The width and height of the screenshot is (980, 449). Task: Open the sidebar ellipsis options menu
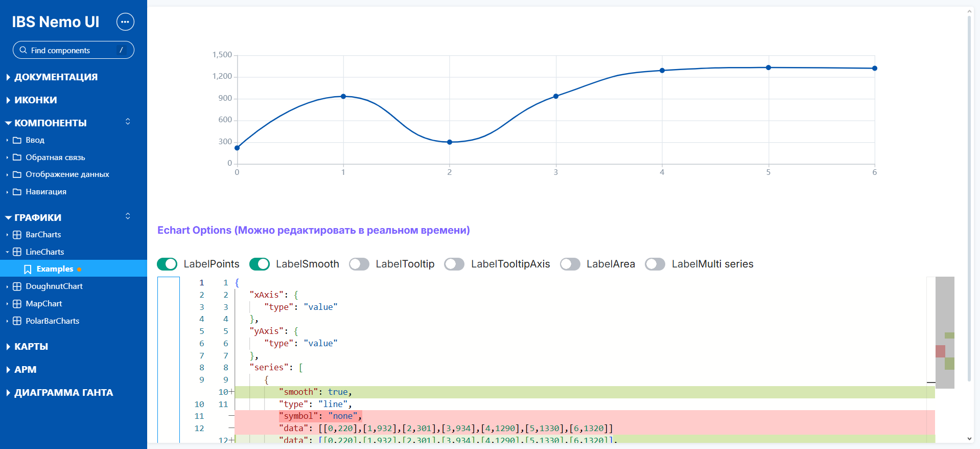pos(125,22)
